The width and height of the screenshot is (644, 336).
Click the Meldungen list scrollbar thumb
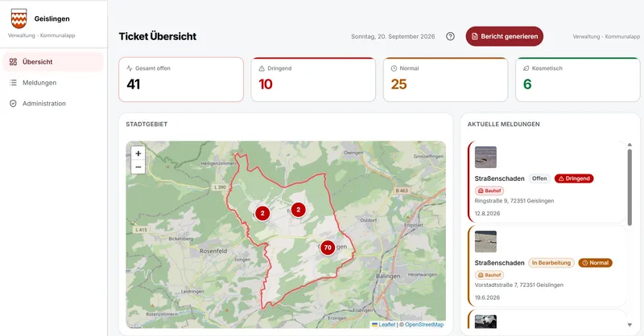point(630,187)
